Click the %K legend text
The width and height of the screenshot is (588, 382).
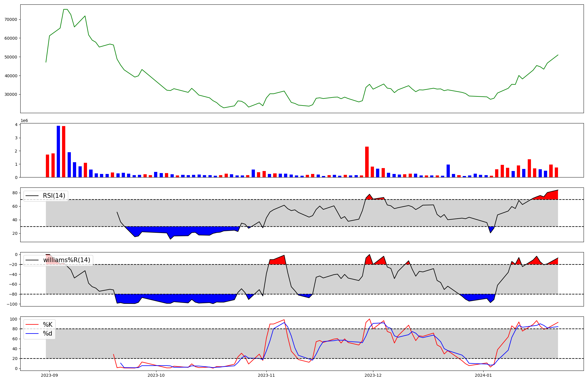click(x=48, y=325)
